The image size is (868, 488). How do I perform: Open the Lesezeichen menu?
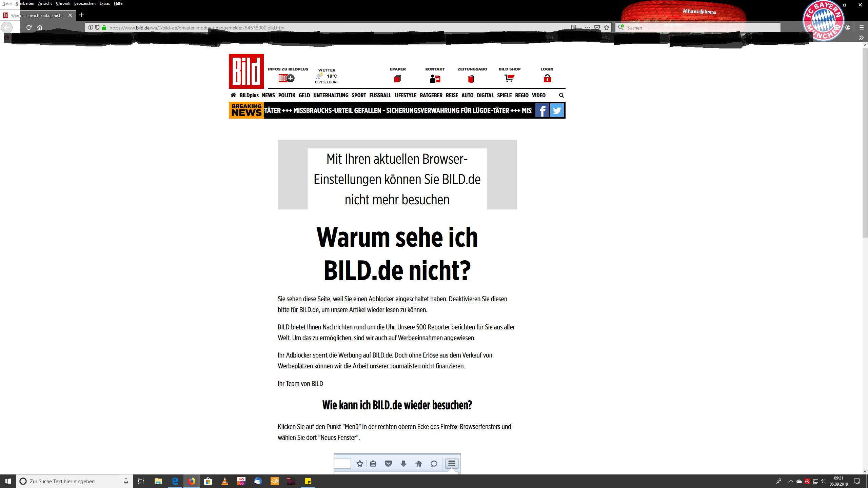click(84, 3)
